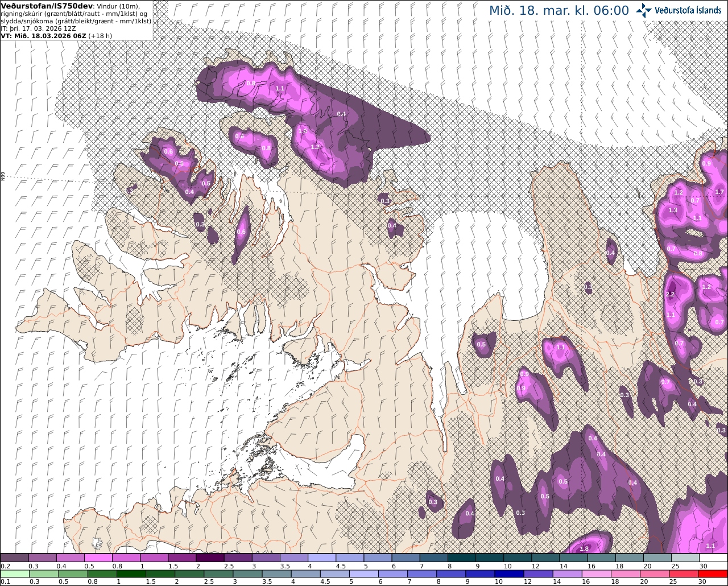728x586 pixels.
Task: Click the IT: þri. 17.03.2026 12Z line
Action: tap(35, 28)
